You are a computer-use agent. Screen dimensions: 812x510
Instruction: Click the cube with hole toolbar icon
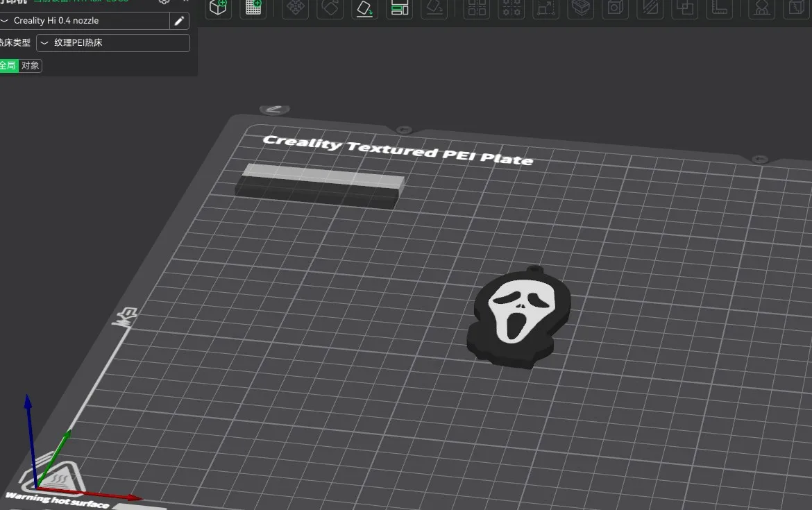coord(615,8)
